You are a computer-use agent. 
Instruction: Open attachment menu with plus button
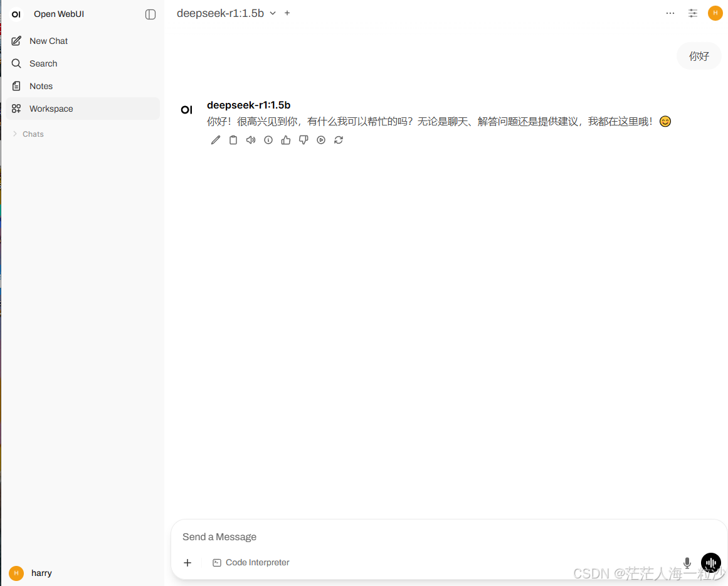(x=187, y=563)
